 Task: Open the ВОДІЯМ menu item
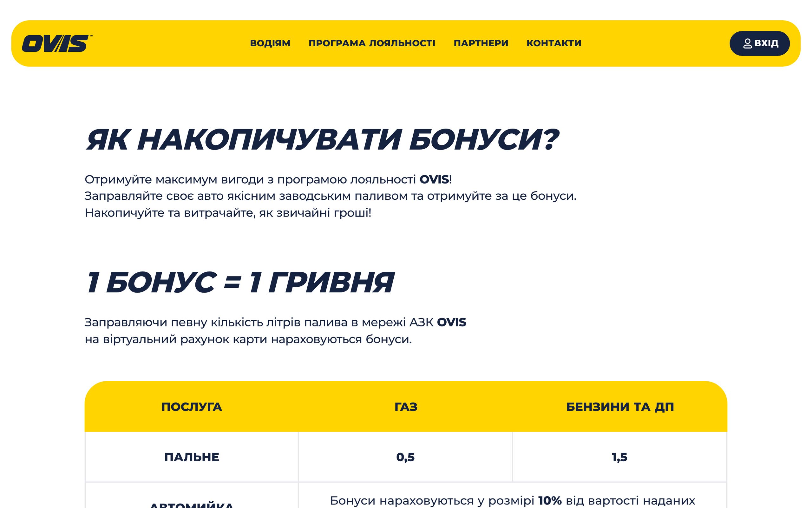270,43
